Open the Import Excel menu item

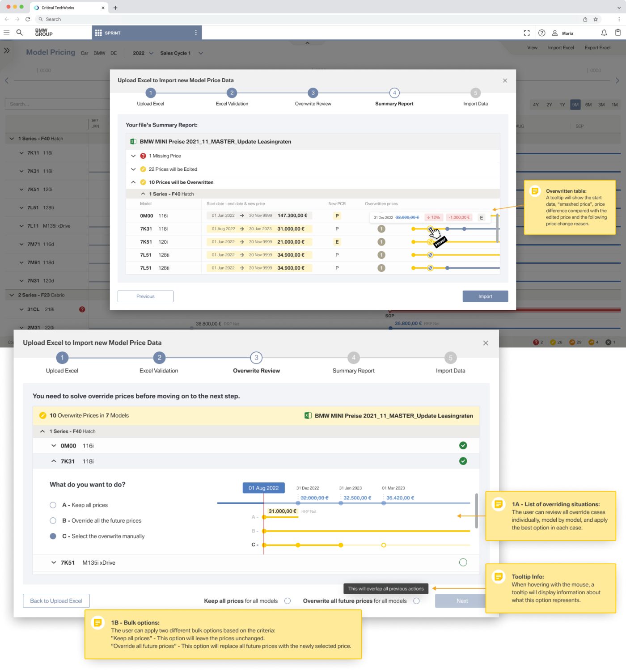(561, 48)
